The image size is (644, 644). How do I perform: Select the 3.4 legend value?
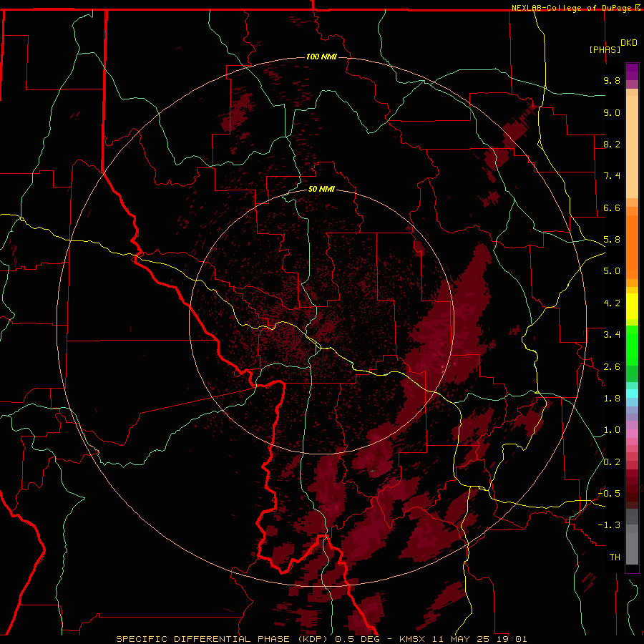612,335
